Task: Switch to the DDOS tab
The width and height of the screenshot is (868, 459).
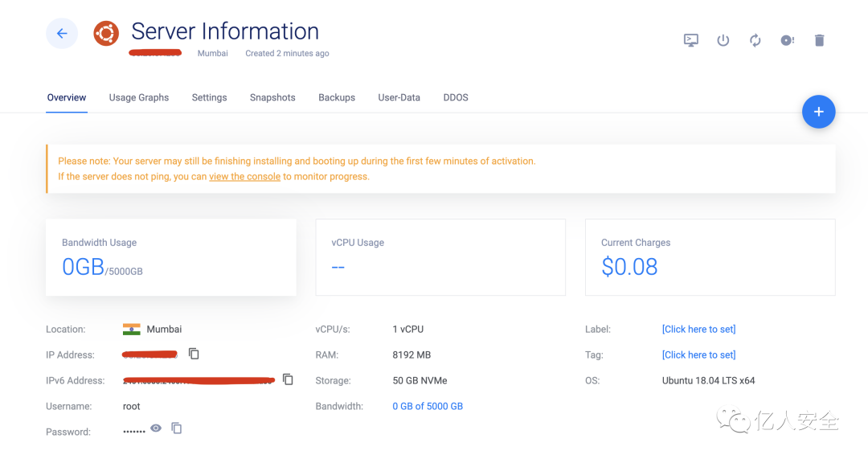Action: tap(456, 97)
